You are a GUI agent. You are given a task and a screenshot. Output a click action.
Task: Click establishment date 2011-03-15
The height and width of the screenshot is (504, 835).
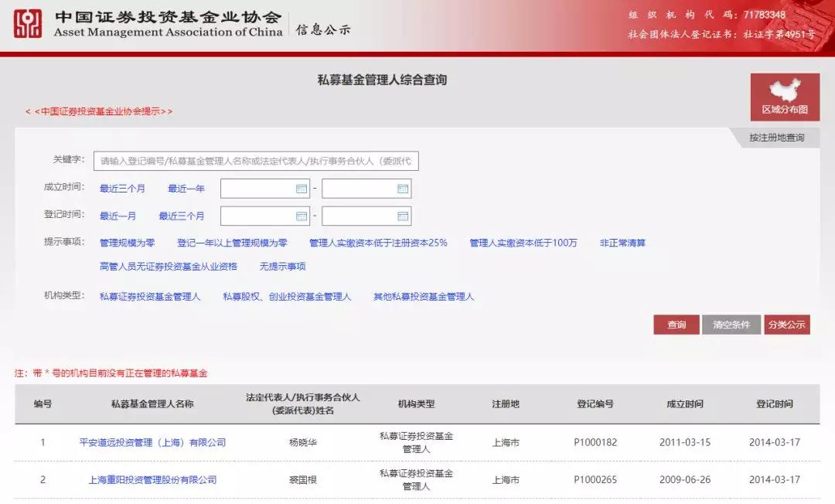click(685, 442)
